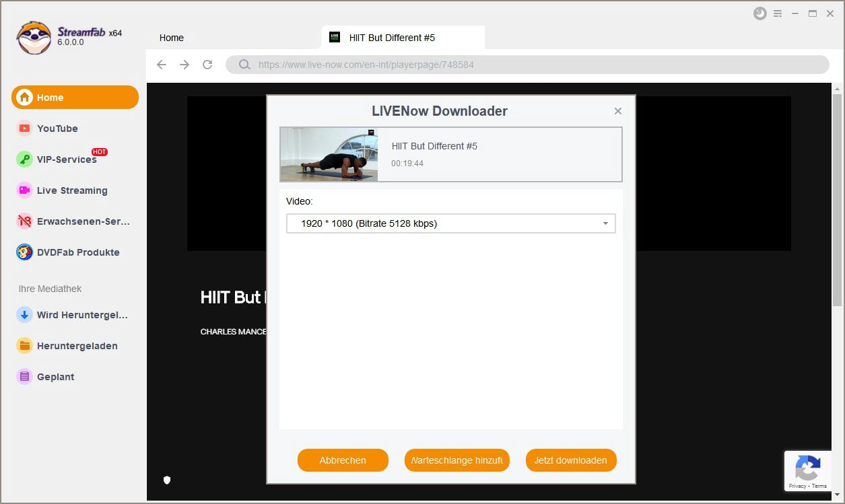
Task: Click the 'LIVENow Downloader' dialog title
Action: click(440, 111)
